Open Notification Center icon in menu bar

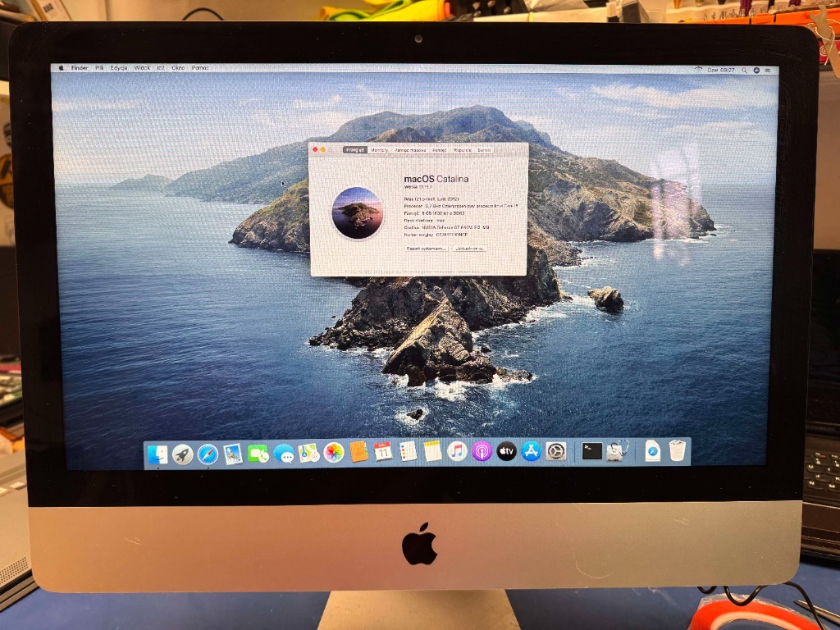[x=768, y=71]
